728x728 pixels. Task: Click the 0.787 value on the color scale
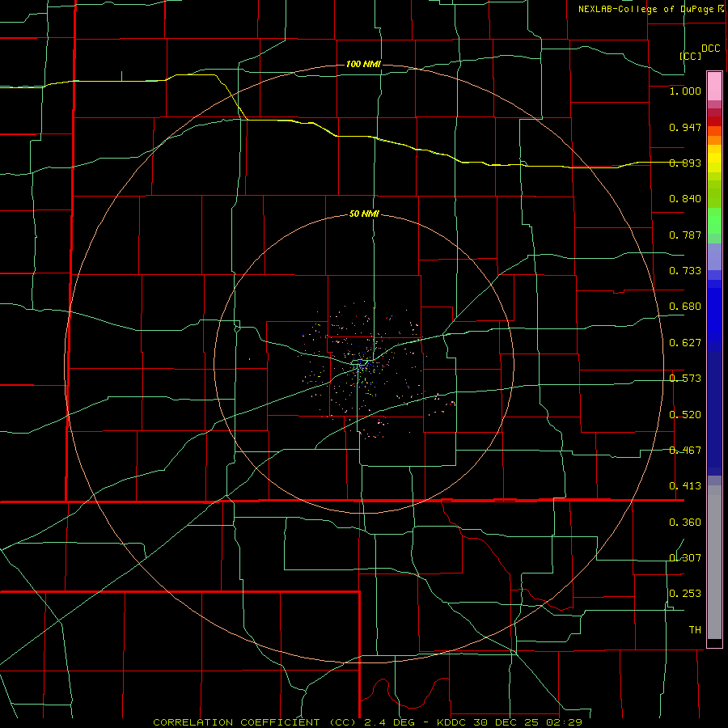[685, 235]
